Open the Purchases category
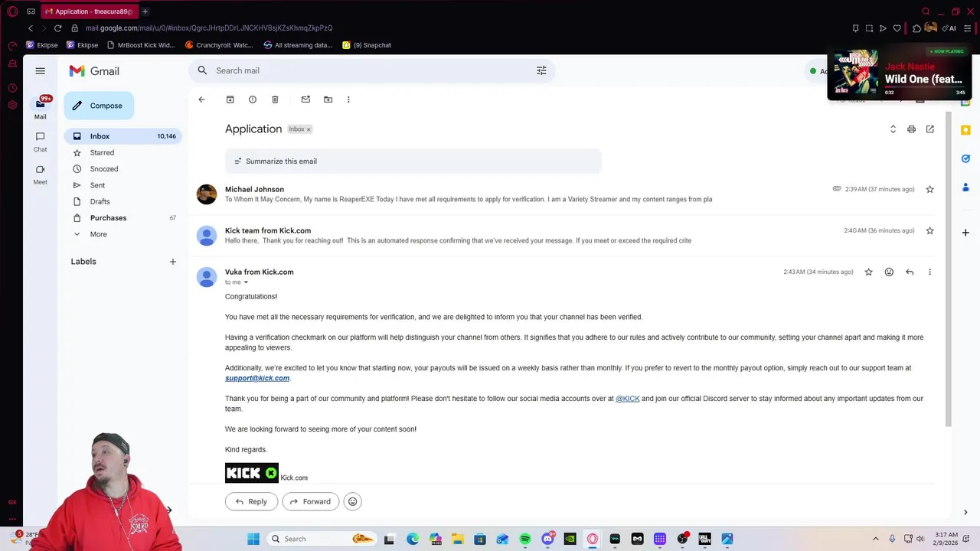The image size is (980, 551). pos(123,218)
